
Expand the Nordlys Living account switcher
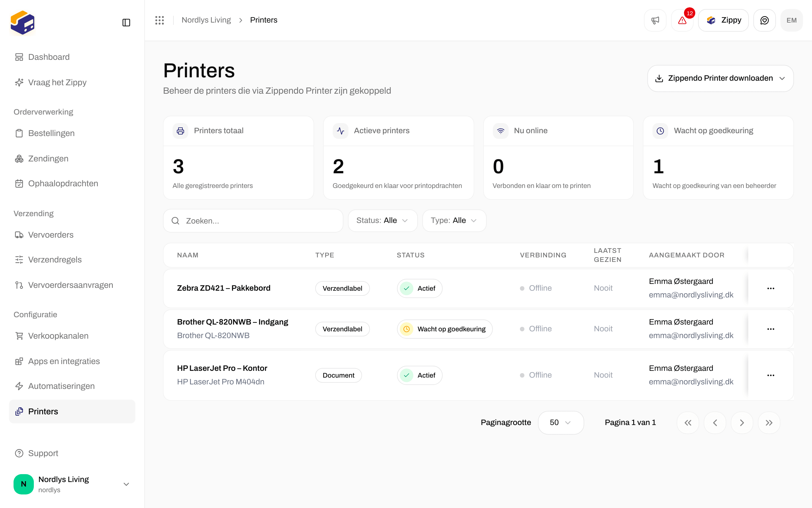click(x=72, y=484)
